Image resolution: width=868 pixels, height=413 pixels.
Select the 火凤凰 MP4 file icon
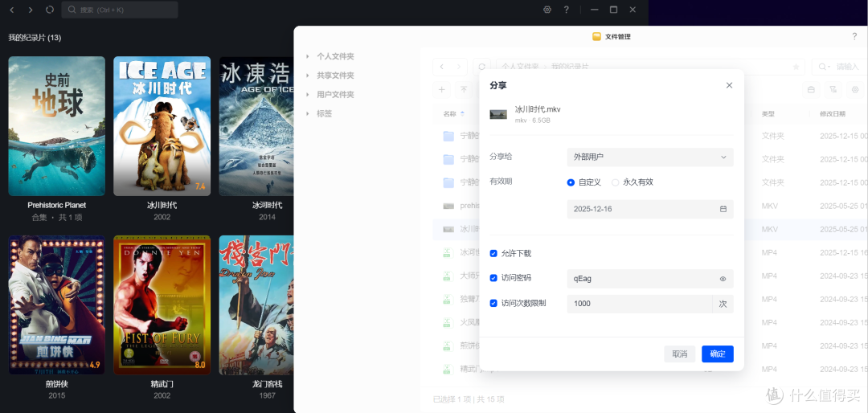click(448, 322)
